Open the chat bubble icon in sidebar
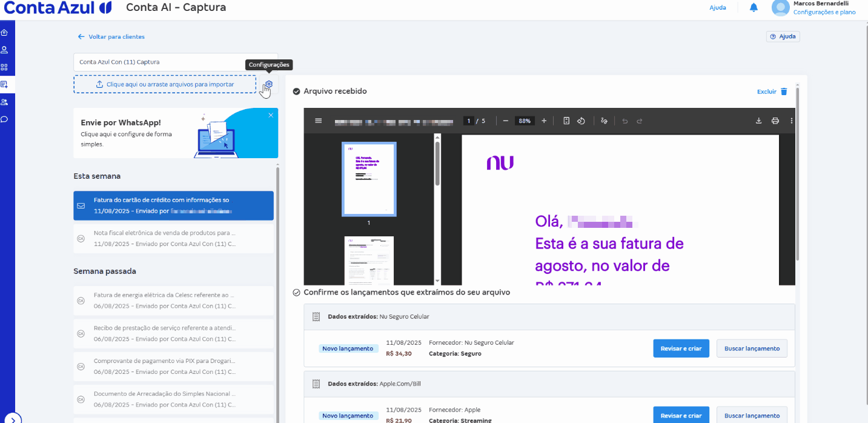 (4, 119)
